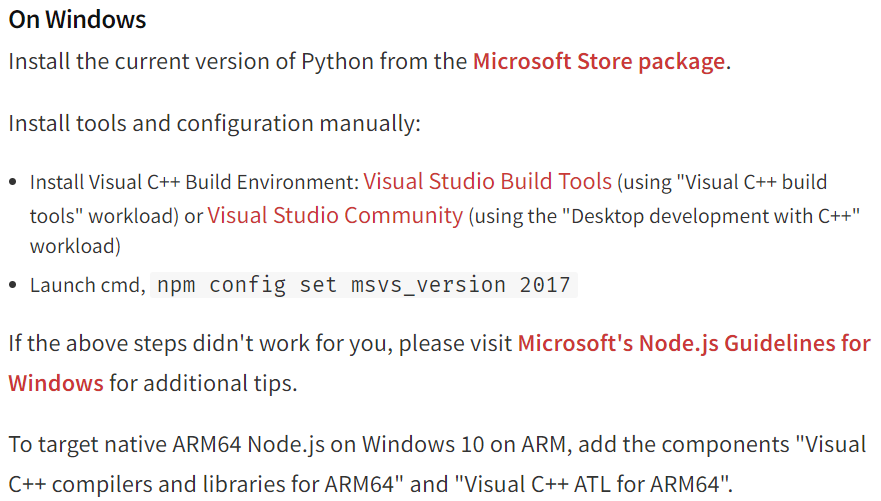Click the Visual Studio Build Tools link

487,182
